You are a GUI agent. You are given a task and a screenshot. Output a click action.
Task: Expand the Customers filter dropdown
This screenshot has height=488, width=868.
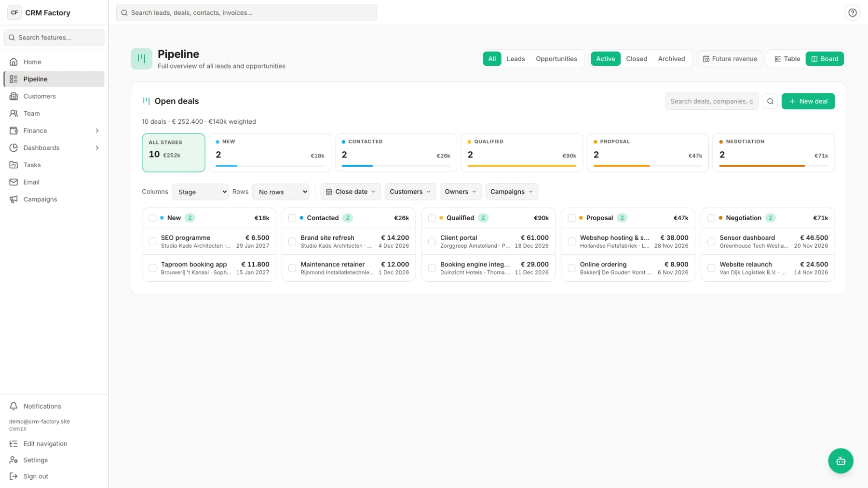pyautogui.click(x=410, y=192)
